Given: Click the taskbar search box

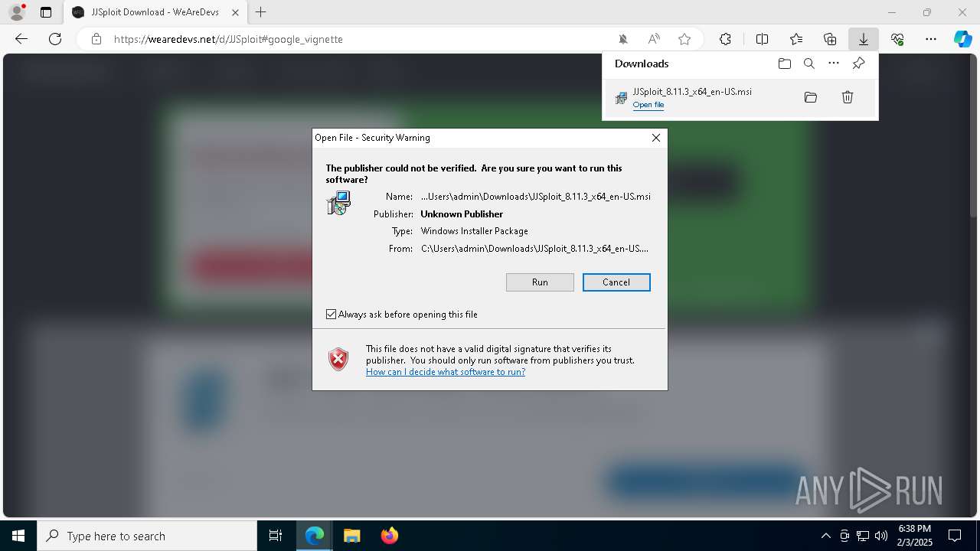Looking at the screenshot, I should coord(147,536).
